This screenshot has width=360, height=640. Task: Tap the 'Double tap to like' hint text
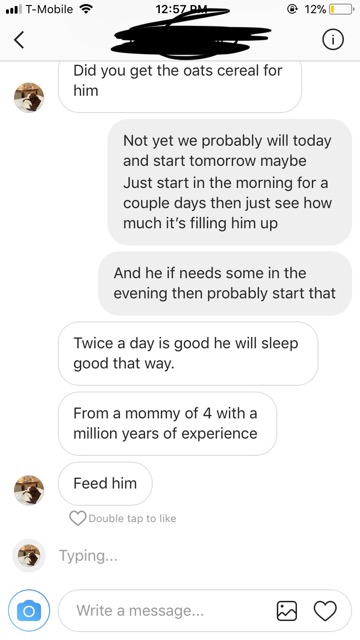132,518
